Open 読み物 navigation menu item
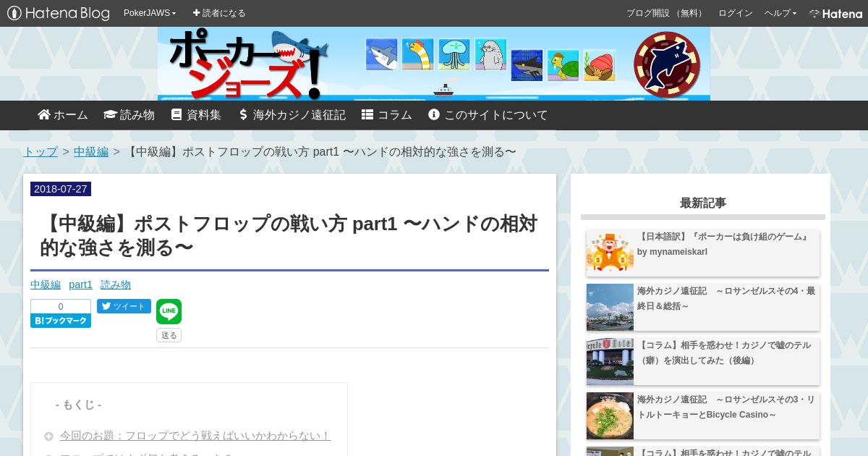The height and width of the screenshot is (456, 868). click(x=129, y=115)
